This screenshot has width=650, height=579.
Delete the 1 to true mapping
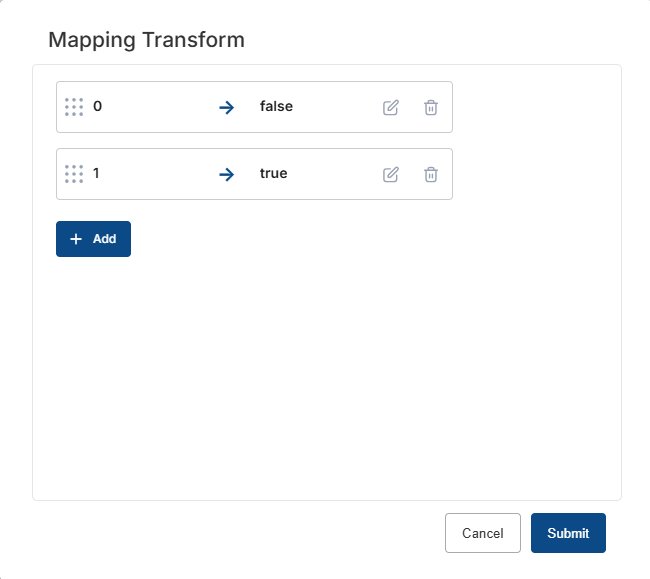point(431,174)
